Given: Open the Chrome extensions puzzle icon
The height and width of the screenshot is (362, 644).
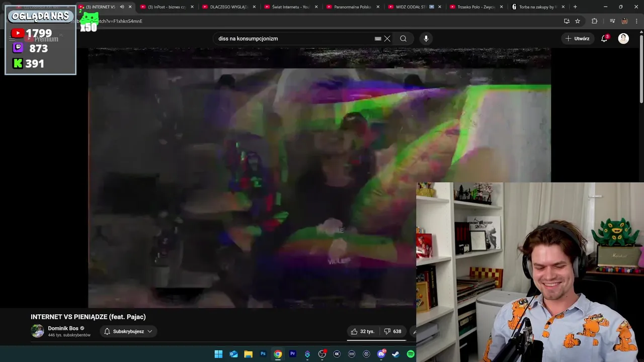Looking at the screenshot, I should point(595,21).
